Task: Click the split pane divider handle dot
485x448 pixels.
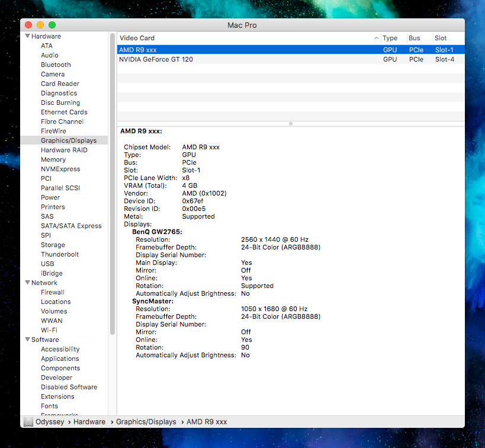Action: [291, 124]
